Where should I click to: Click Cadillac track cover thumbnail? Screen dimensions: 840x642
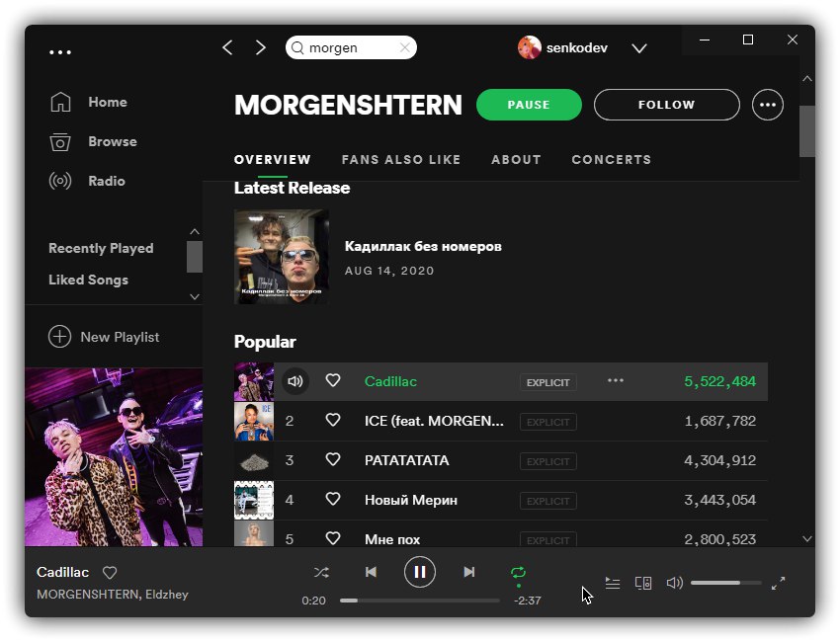254,381
